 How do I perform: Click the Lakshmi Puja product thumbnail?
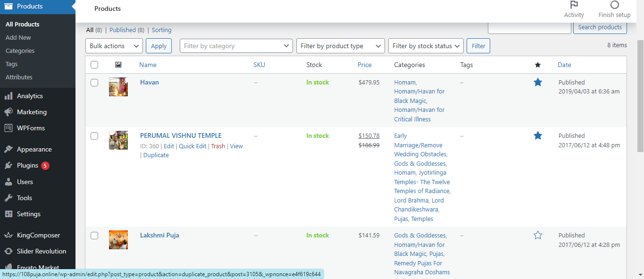coord(118,239)
